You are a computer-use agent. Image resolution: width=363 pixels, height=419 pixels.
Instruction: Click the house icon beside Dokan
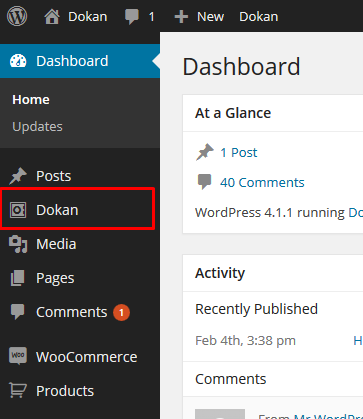52,17
